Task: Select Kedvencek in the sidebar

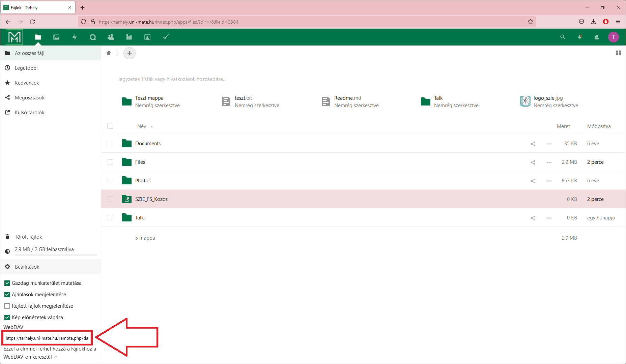Action: (x=27, y=83)
